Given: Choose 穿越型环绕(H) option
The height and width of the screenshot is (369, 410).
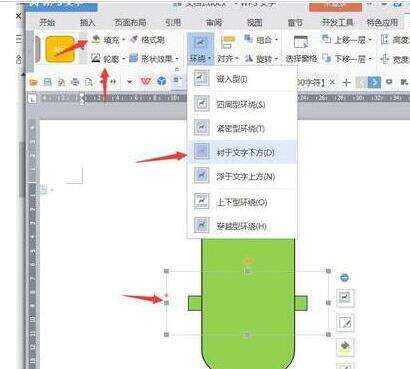Looking at the screenshot, I should 242,226.
